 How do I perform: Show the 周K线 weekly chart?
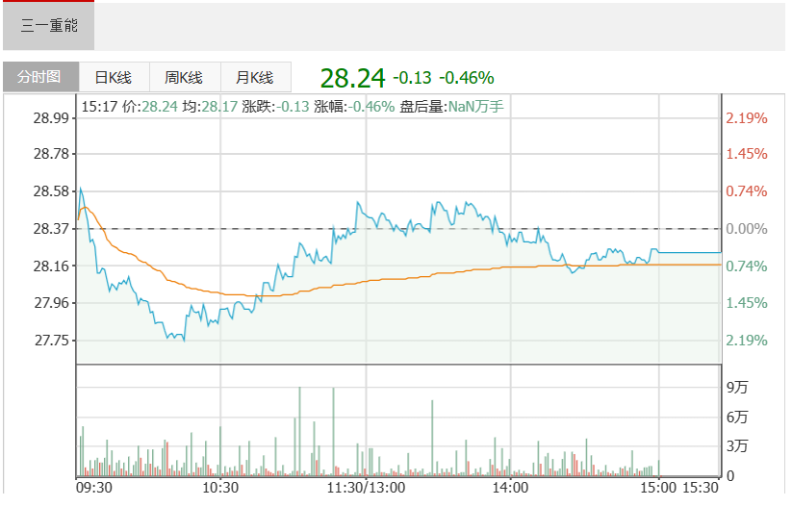tap(184, 77)
